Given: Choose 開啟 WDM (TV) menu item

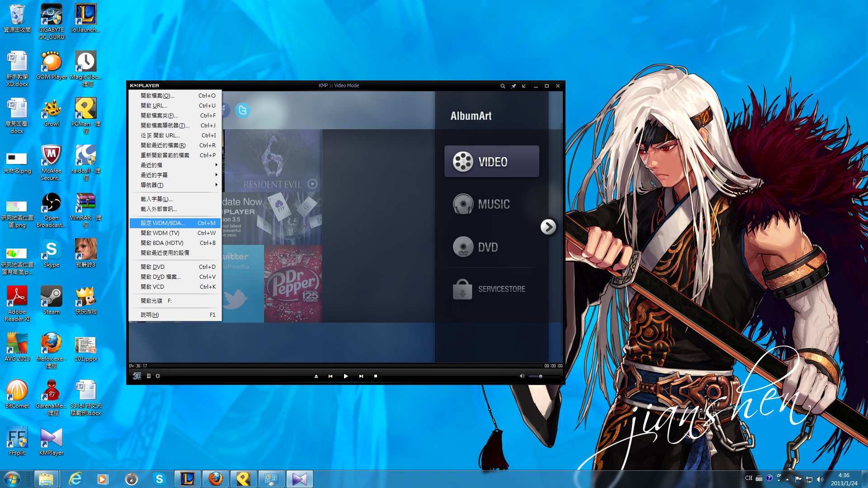Looking at the screenshot, I should click(175, 233).
